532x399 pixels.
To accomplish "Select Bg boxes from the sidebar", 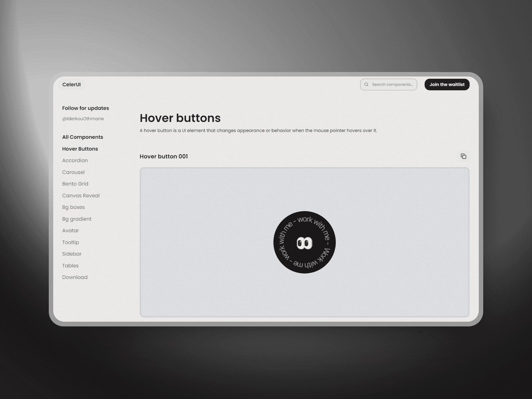I will click(73, 207).
